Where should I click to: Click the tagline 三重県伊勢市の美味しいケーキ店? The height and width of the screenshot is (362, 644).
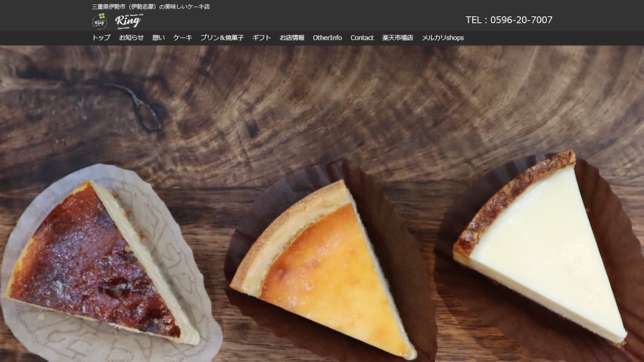(x=151, y=7)
